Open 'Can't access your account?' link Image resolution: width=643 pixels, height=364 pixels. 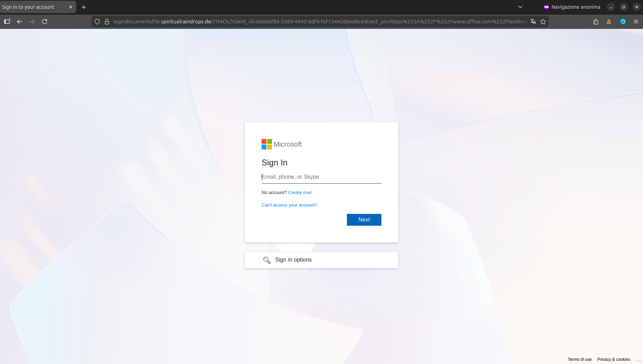[x=289, y=205]
